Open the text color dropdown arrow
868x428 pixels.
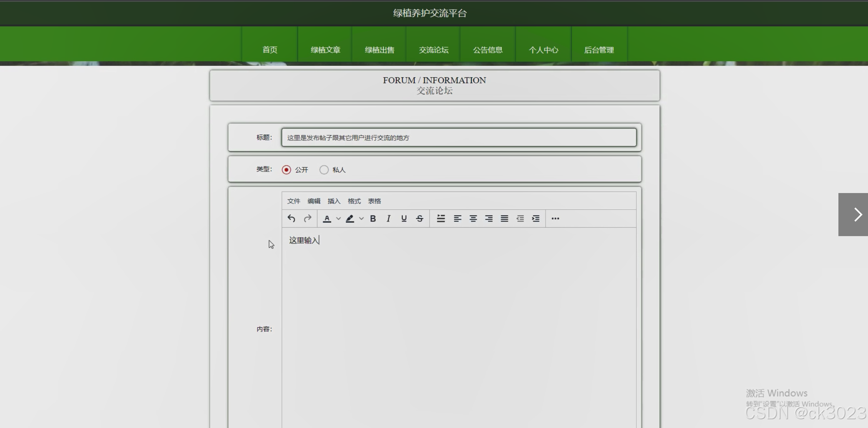(339, 218)
